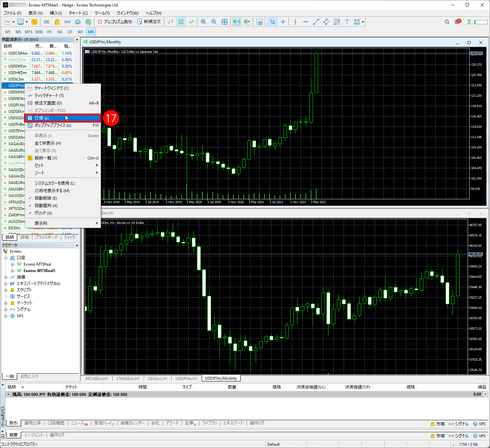Image resolution: width=490 pixels, height=448 pixels.
Task: Expand the ソート submenu
Action: pos(63,173)
